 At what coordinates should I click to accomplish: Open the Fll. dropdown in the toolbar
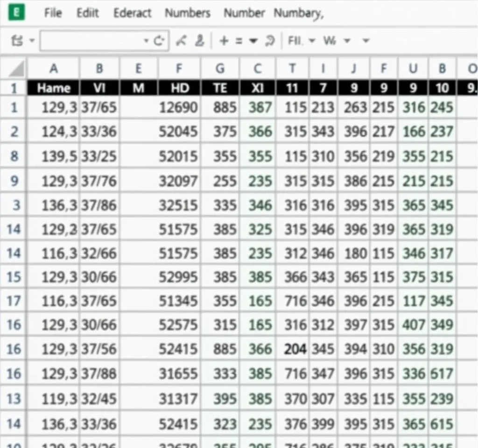coord(311,41)
